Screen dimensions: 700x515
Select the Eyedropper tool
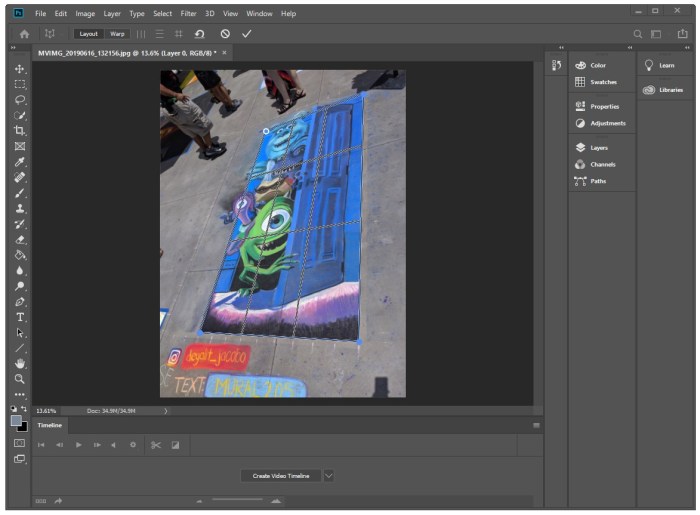(x=20, y=162)
